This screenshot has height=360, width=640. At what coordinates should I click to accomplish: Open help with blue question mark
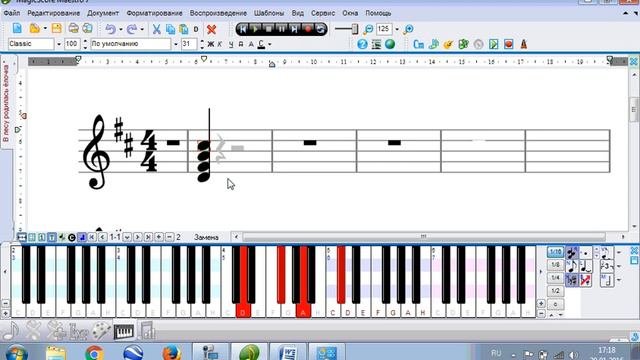362,44
